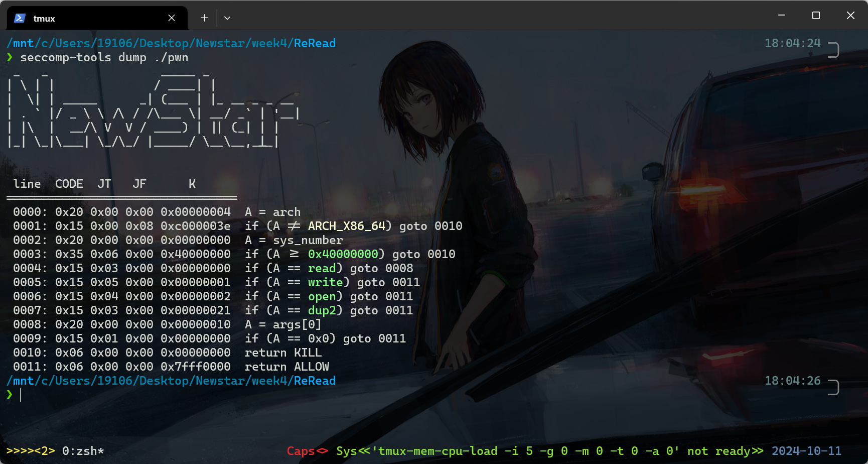This screenshot has height=464, width=868.
Task: Click the 18:04:26 timestamp
Action: (x=792, y=381)
